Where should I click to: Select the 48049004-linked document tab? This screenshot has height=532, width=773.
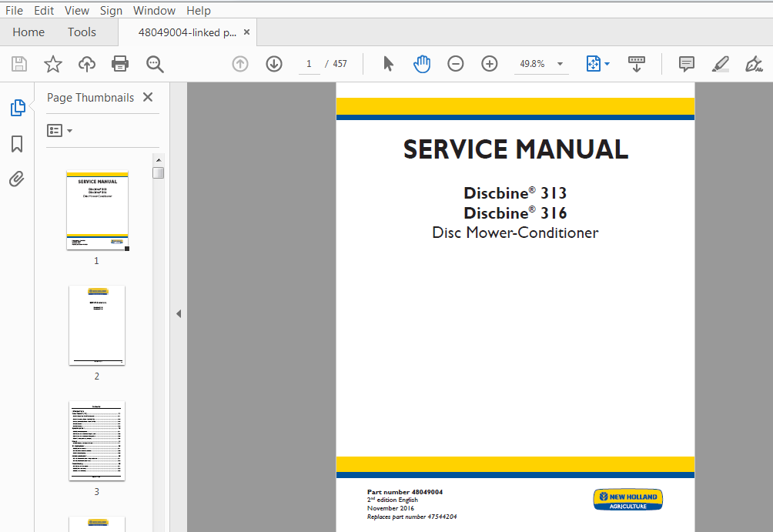(187, 32)
